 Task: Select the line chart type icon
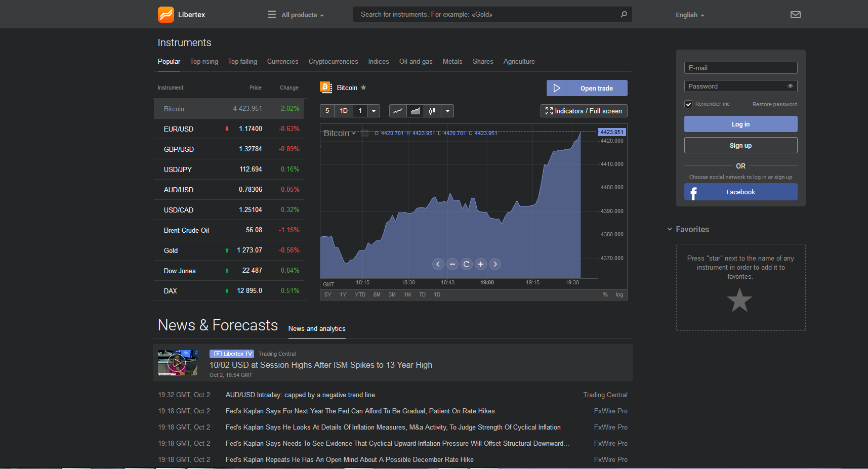(x=398, y=111)
